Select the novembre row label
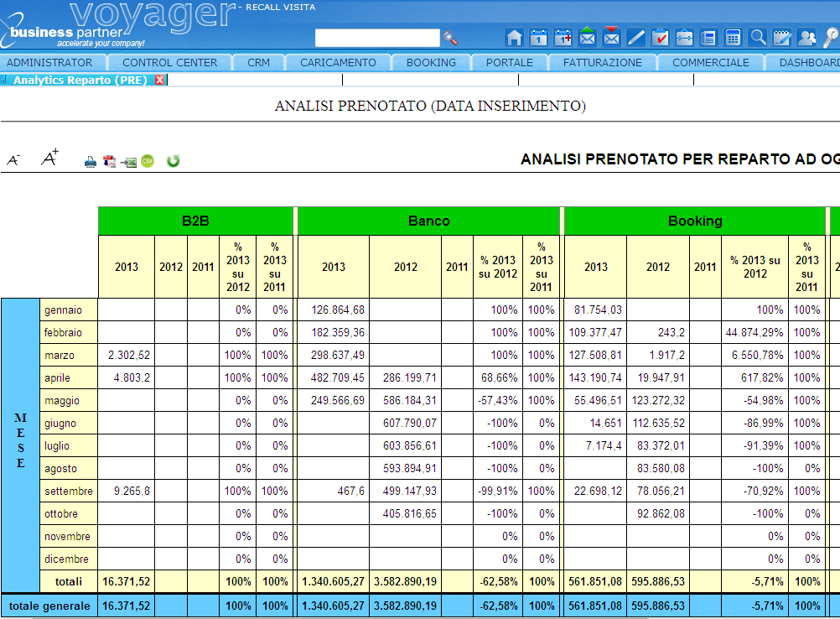Viewport: 840px width, 619px height. (x=68, y=537)
